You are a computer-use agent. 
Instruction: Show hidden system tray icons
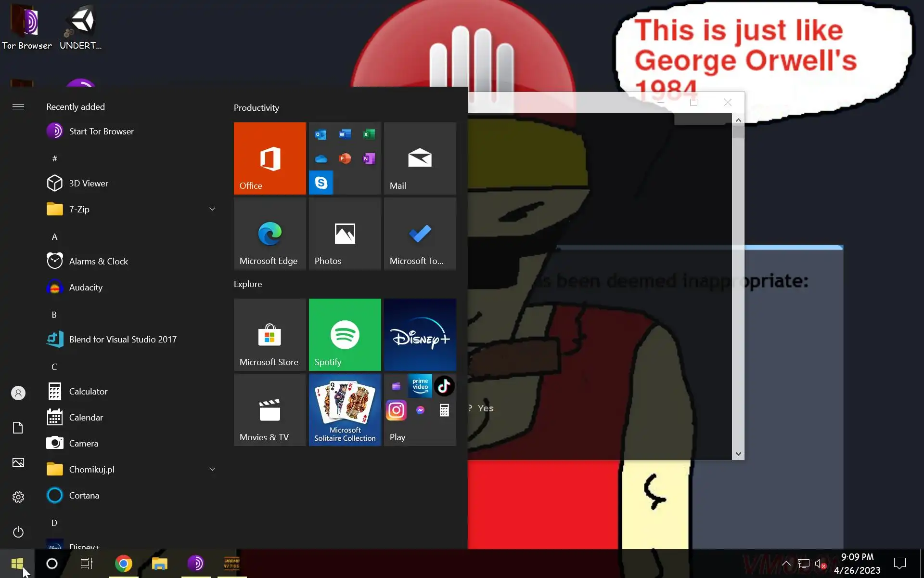[786, 563]
